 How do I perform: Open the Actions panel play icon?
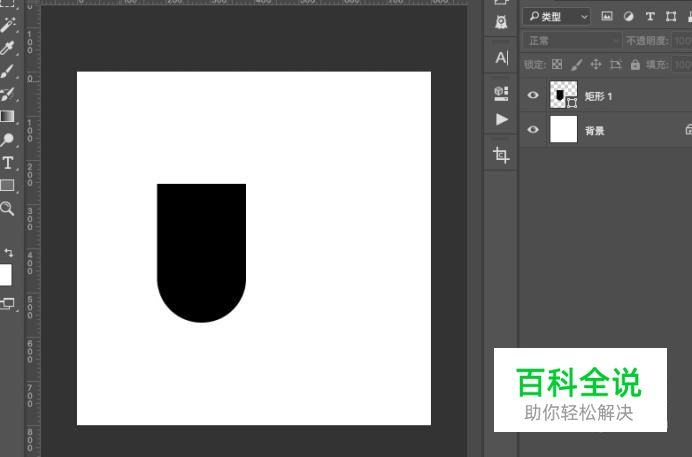click(x=501, y=120)
